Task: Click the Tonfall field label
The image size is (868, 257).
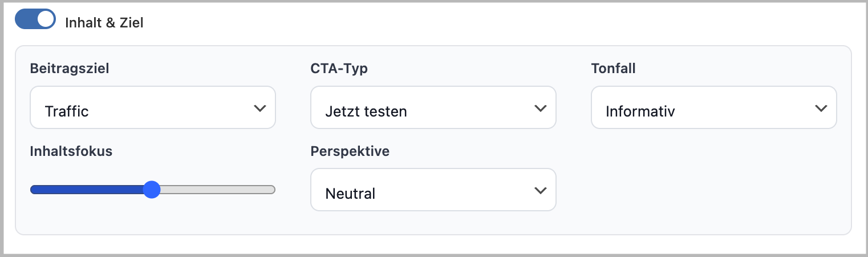Action: click(613, 69)
